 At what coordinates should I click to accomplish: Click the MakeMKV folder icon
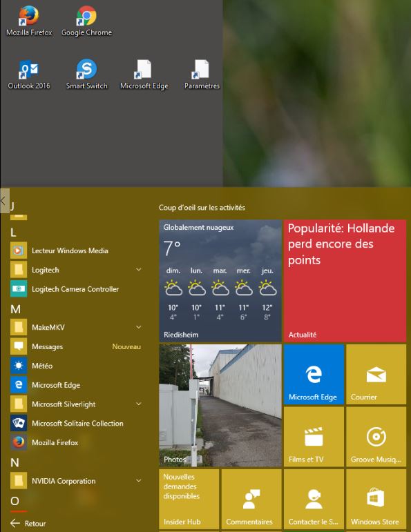(19, 327)
